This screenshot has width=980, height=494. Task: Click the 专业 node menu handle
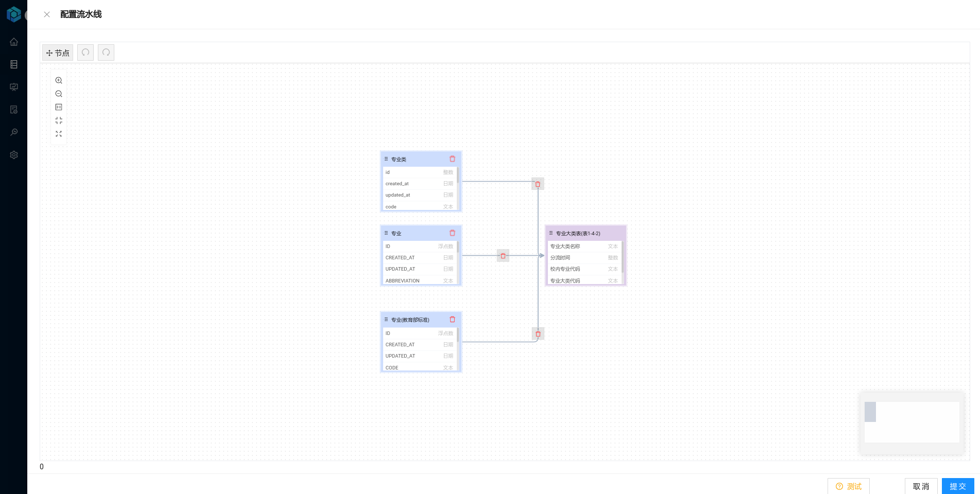pos(386,233)
